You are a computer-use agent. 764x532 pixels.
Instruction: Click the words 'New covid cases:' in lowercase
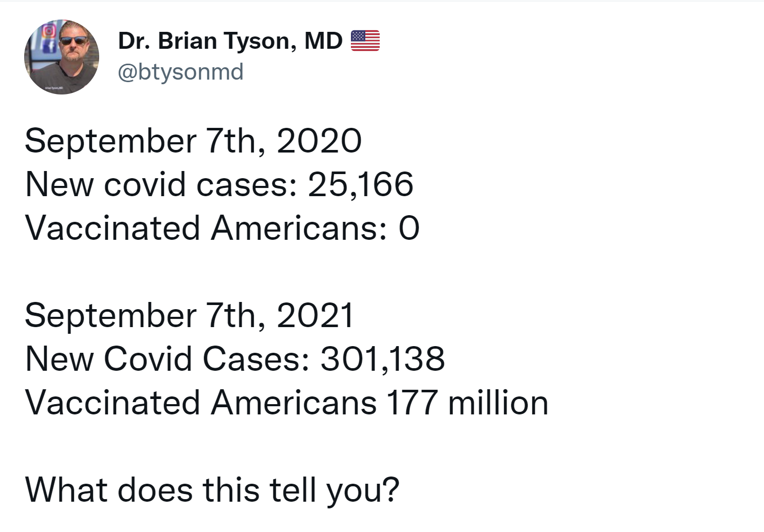point(161,185)
